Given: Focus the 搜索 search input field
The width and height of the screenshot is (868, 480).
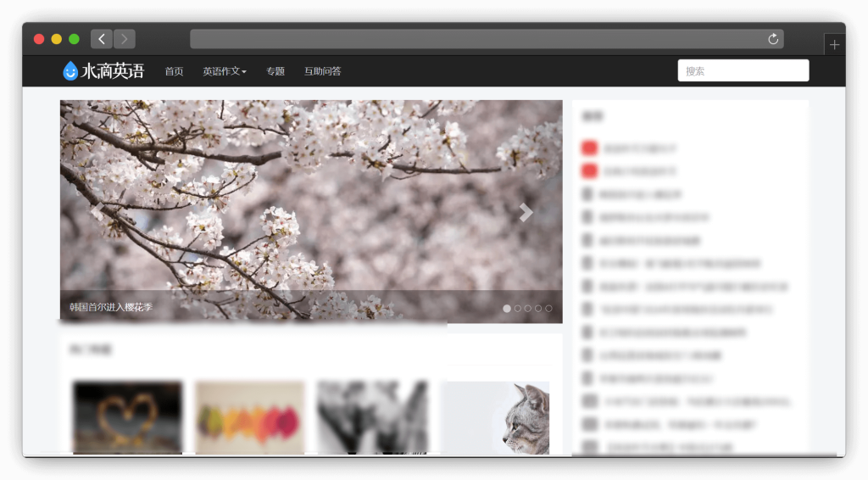Looking at the screenshot, I should pyautogui.click(x=743, y=70).
